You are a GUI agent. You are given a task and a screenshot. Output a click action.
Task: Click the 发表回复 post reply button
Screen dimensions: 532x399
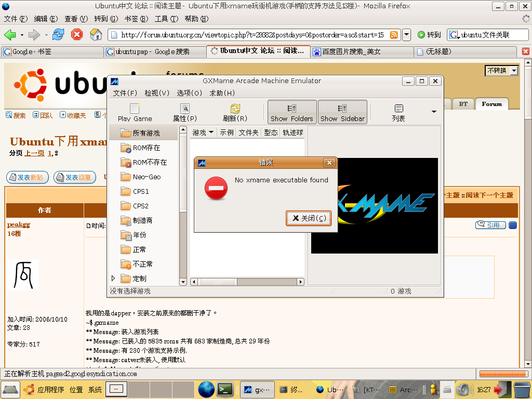[x=75, y=178]
